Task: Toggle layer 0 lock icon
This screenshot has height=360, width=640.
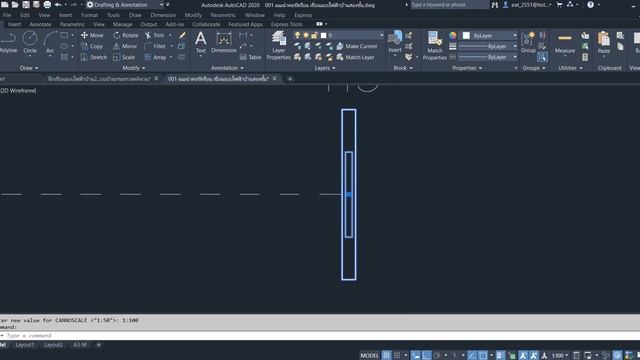Action: click(314, 36)
